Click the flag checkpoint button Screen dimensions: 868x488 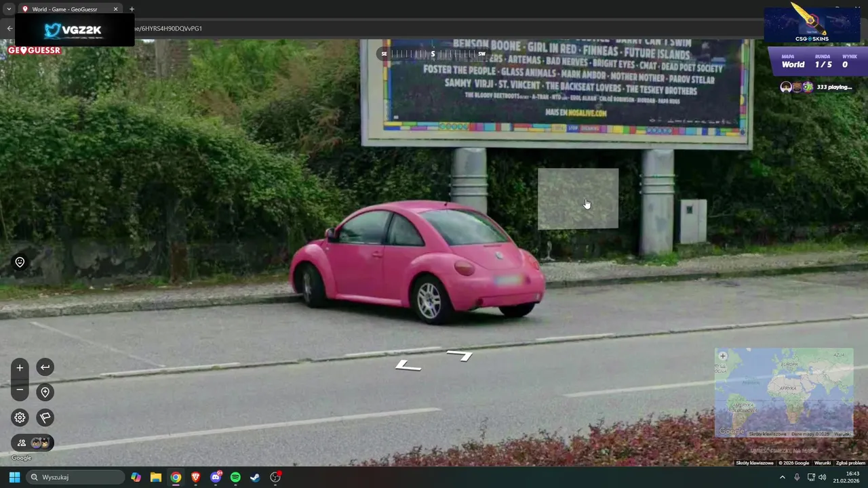45,418
